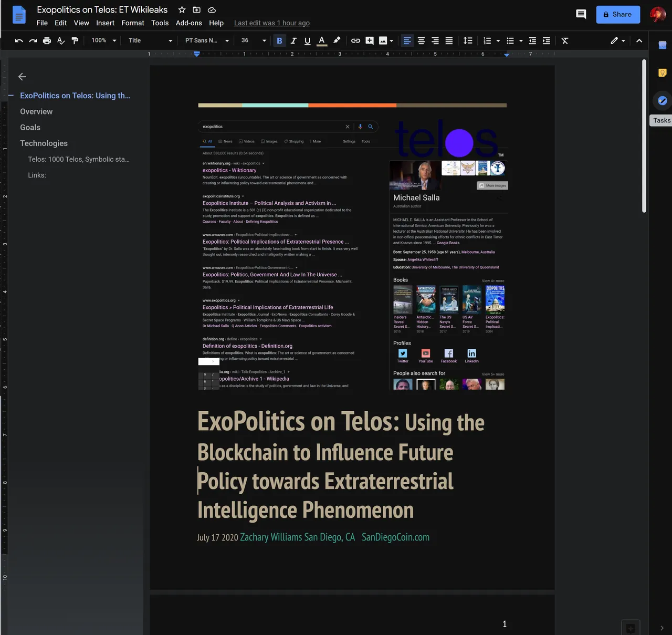Image resolution: width=672 pixels, height=635 pixels.
Task: Move document using folder icon
Action: (x=197, y=10)
